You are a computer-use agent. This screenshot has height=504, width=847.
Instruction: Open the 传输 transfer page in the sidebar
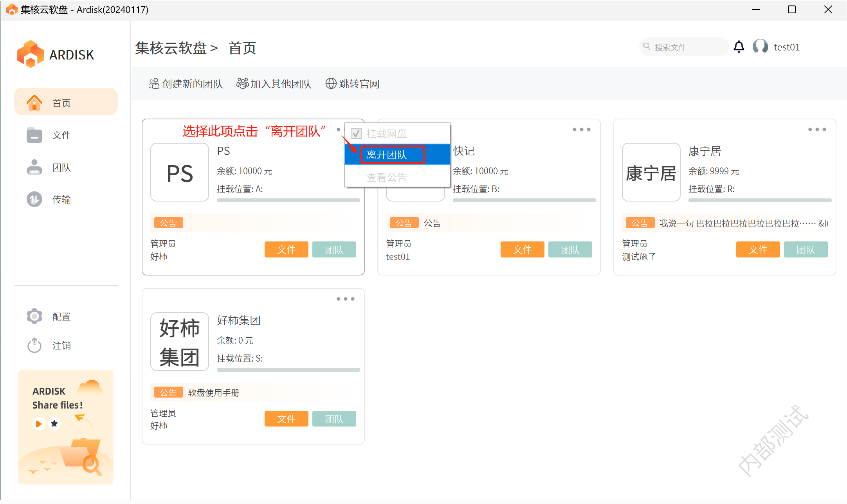pos(61,200)
